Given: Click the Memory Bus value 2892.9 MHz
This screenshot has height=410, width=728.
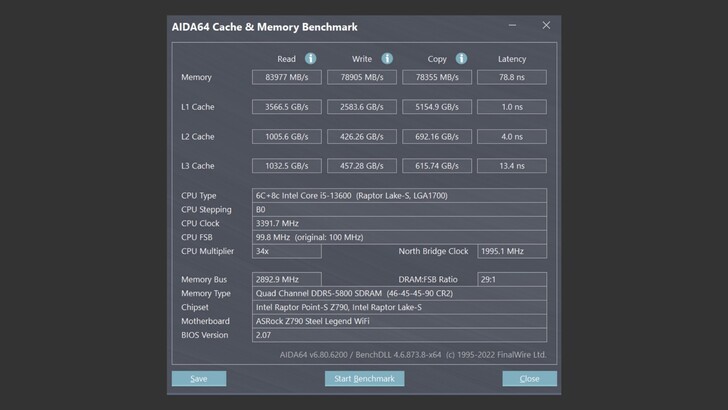Looking at the screenshot, I should [x=286, y=280].
